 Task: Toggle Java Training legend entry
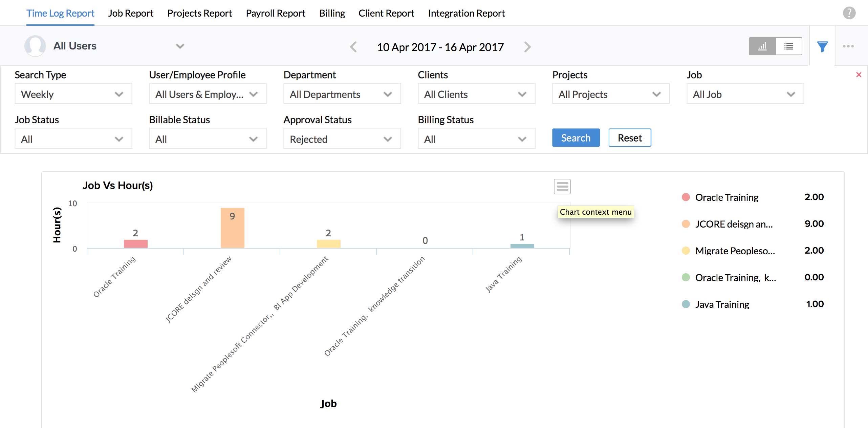tap(722, 304)
